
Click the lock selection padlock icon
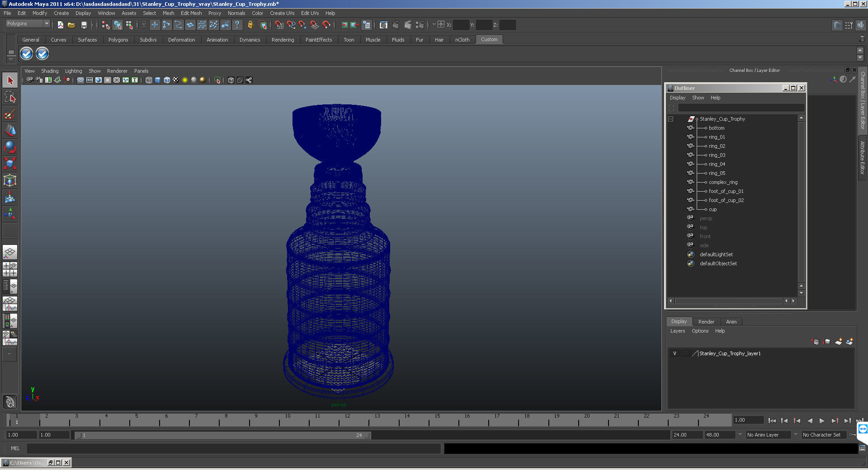250,25
